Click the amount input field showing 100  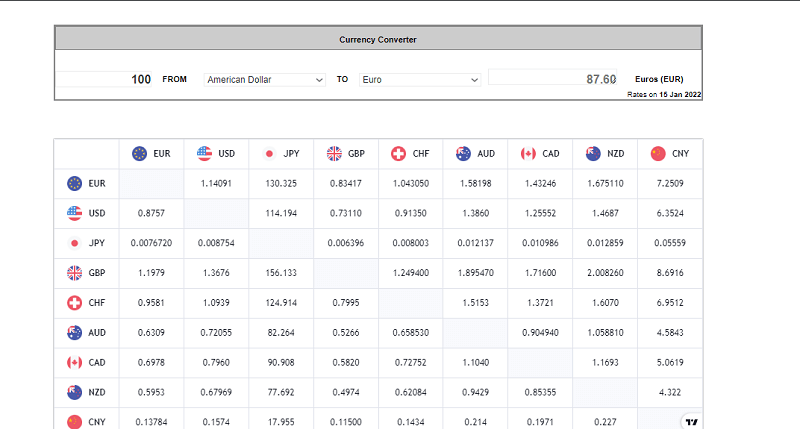click(104, 79)
